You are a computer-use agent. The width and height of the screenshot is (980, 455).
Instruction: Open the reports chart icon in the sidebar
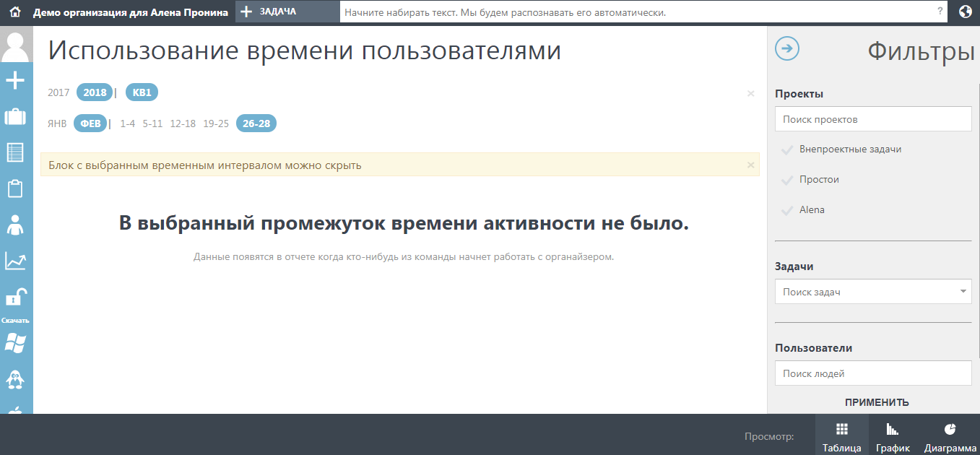click(x=15, y=261)
